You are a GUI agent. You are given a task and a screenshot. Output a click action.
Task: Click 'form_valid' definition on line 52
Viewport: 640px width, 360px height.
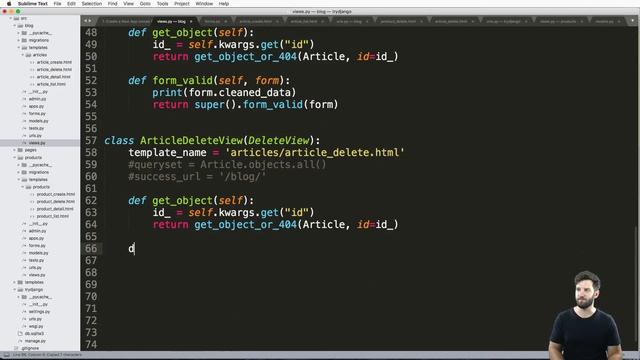tap(182, 80)
